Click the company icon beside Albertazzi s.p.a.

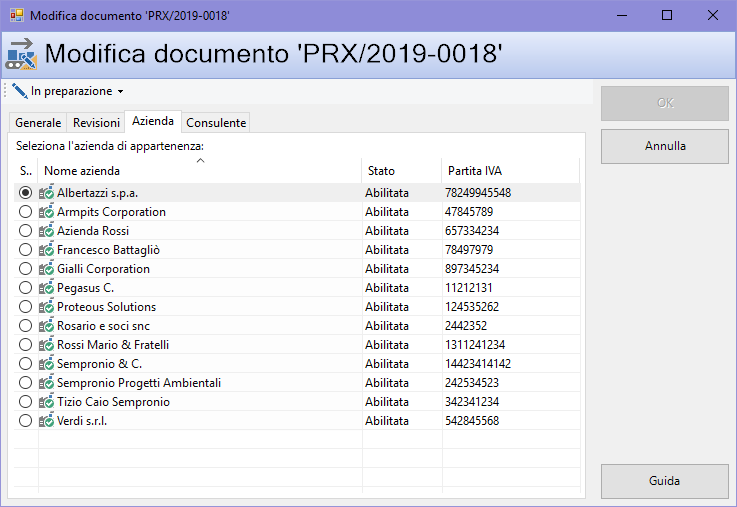click(47, 193)
